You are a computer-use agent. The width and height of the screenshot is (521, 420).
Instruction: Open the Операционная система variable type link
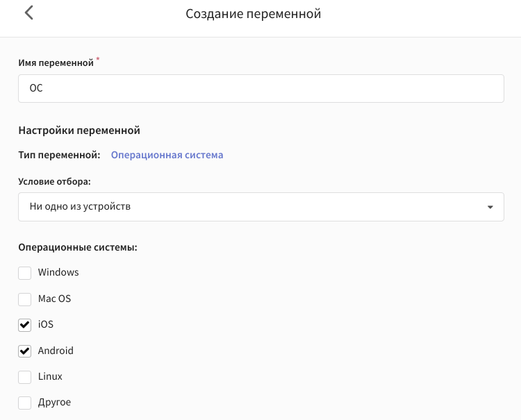pos(167,155)
